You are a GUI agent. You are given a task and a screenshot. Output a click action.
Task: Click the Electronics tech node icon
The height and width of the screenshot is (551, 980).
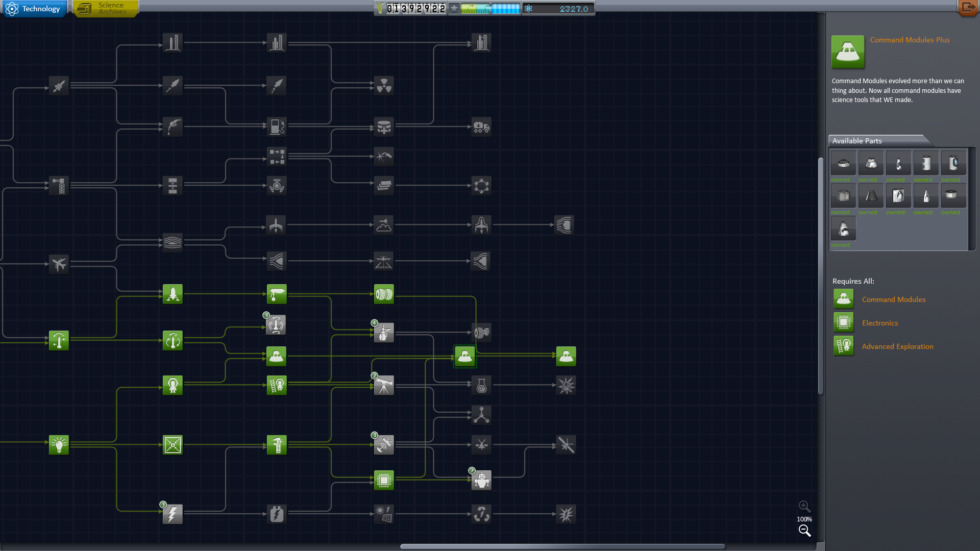tap(384, 480)
